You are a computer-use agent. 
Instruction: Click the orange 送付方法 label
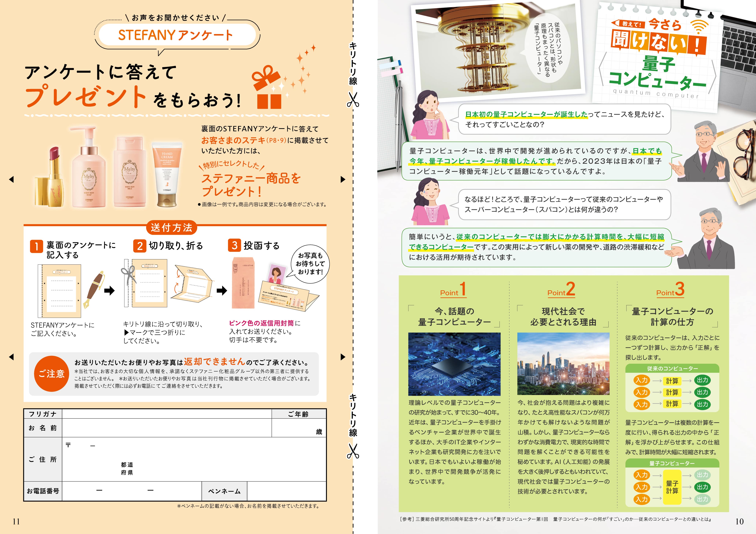coord(172,227)
